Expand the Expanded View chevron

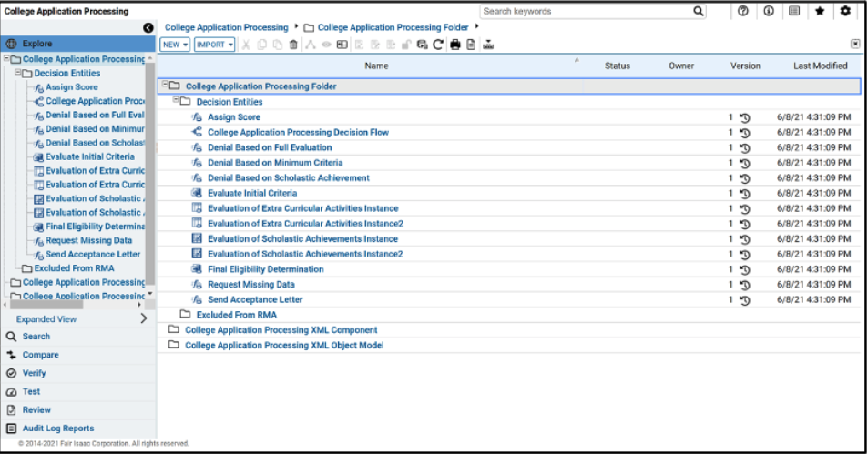[x=144, y=318]
